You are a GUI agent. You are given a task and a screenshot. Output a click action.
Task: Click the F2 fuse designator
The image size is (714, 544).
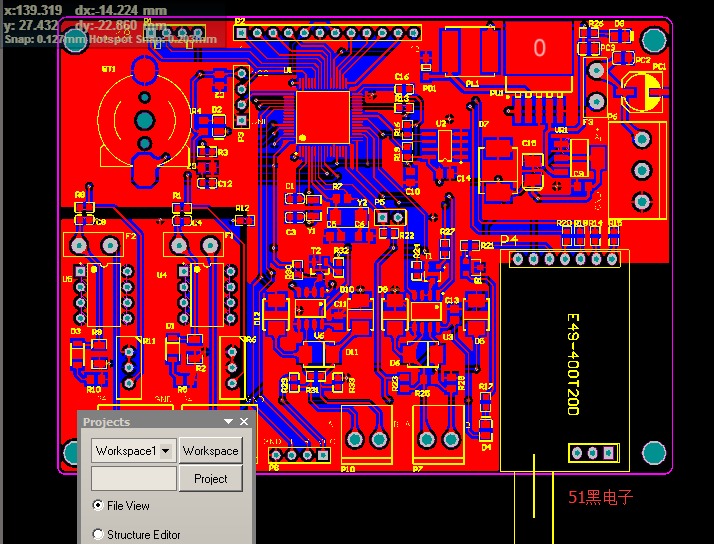pyautogui.click(x=131, y=236)
